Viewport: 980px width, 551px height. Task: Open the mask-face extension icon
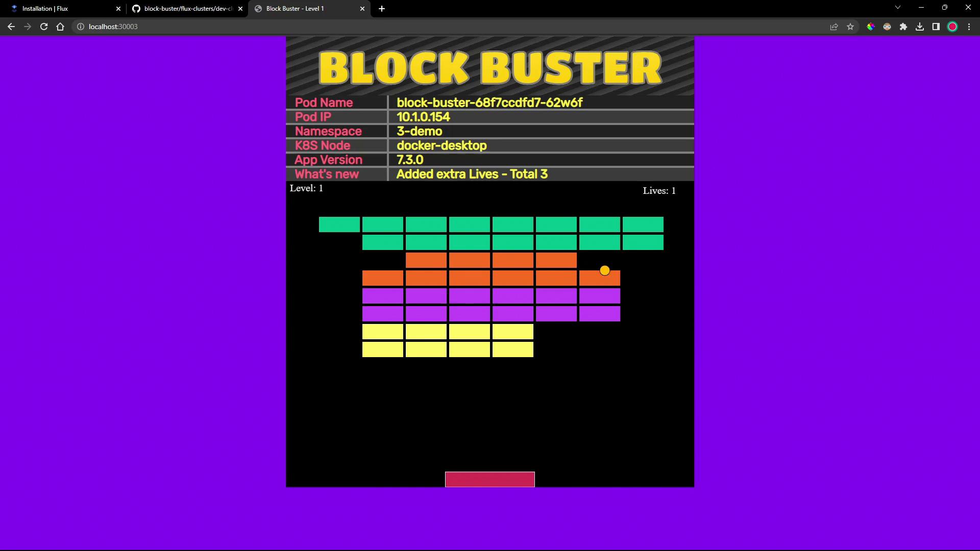[887, 27]
